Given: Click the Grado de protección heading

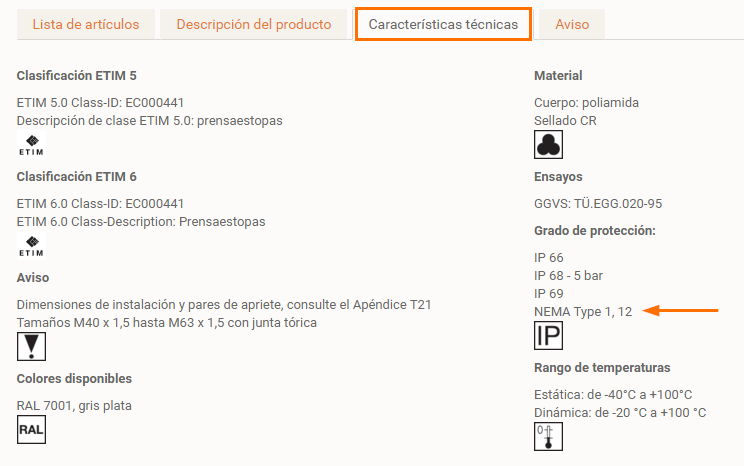Looking at the screenshot, I should (x=594, y=231).
